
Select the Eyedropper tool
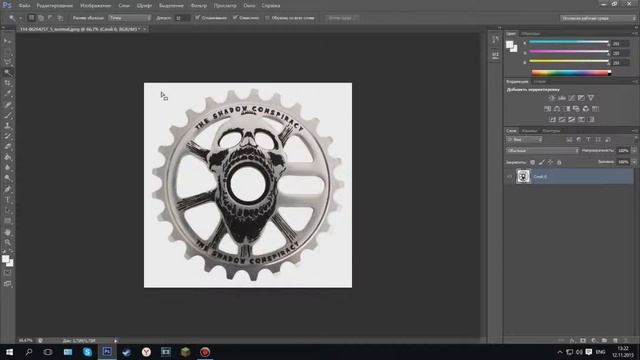click(x=7, y=94)
